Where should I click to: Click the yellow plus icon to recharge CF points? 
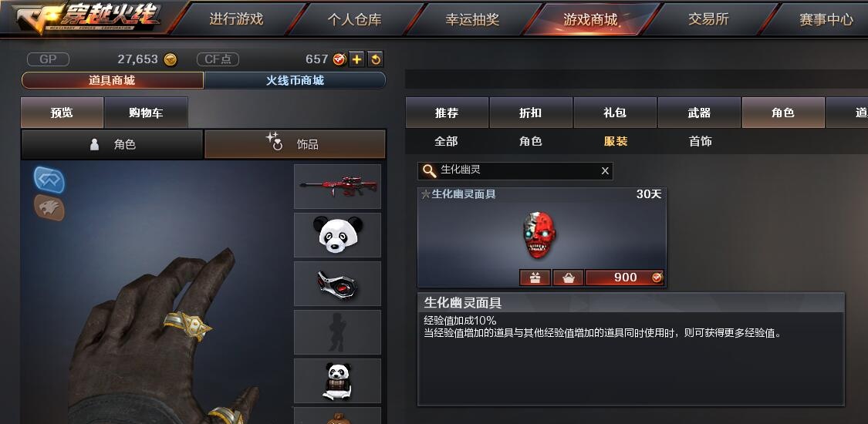[357, 59]
